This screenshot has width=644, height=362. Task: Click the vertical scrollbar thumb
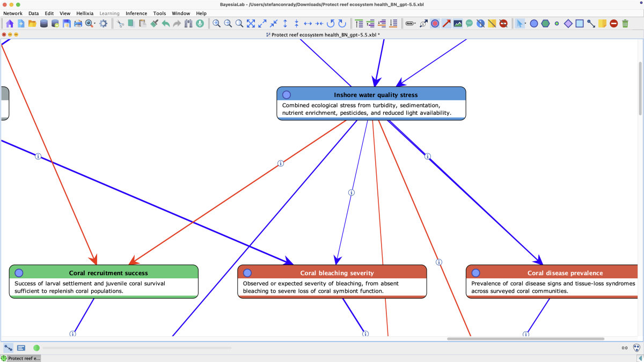click(640, 88)
